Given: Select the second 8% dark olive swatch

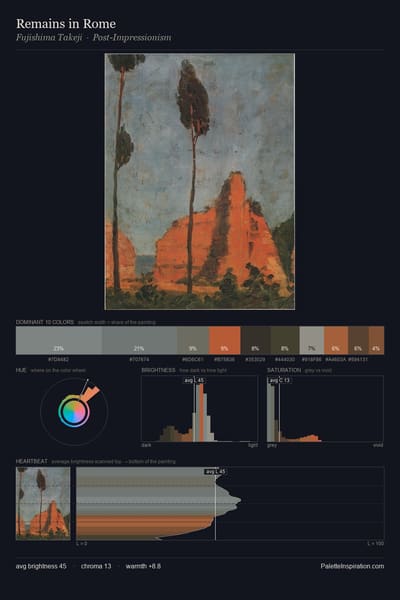Looking at the screenshot, I should (x=285, y=340).
